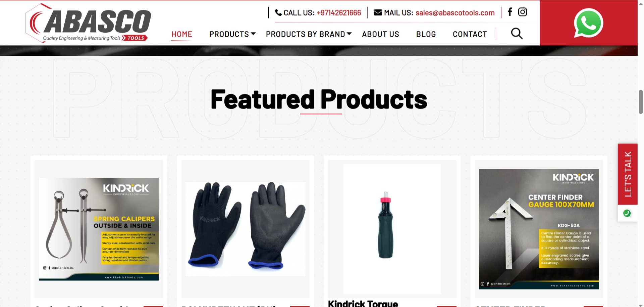Click the envelope icon beside Mail Us

378,13
